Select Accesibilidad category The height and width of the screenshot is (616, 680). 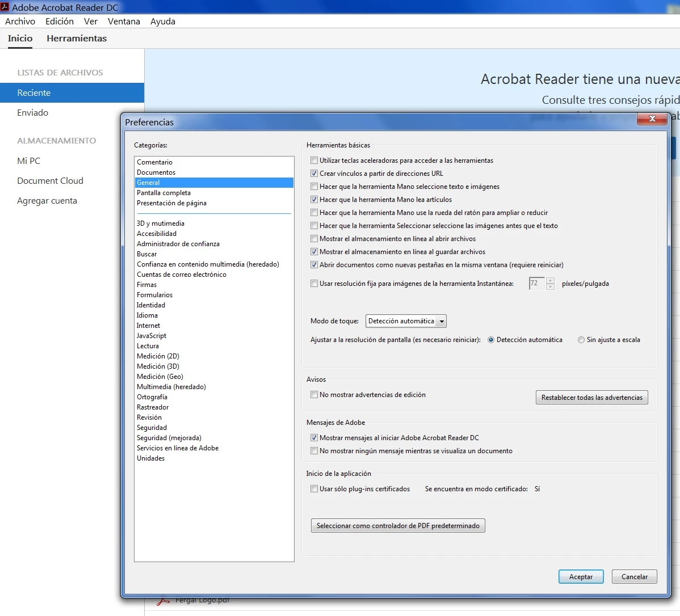point(214,234)
